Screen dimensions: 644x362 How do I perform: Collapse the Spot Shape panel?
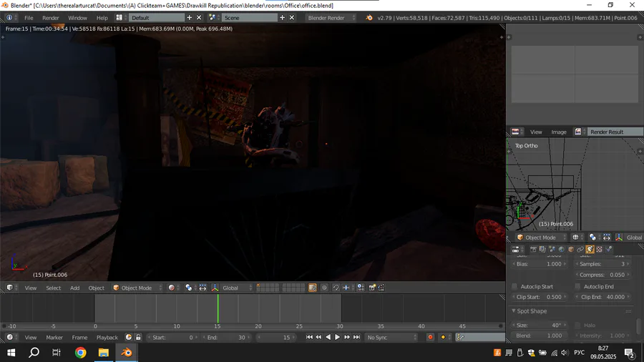click(514, 311)
